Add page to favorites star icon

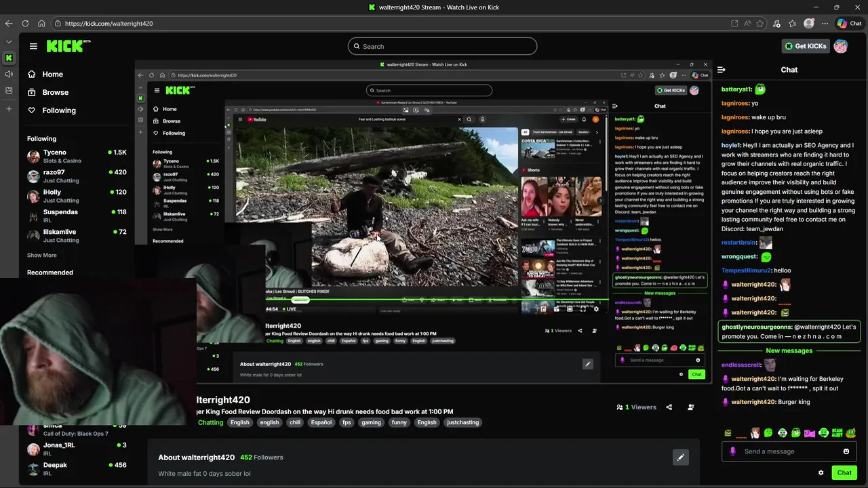tap(759, 23)
